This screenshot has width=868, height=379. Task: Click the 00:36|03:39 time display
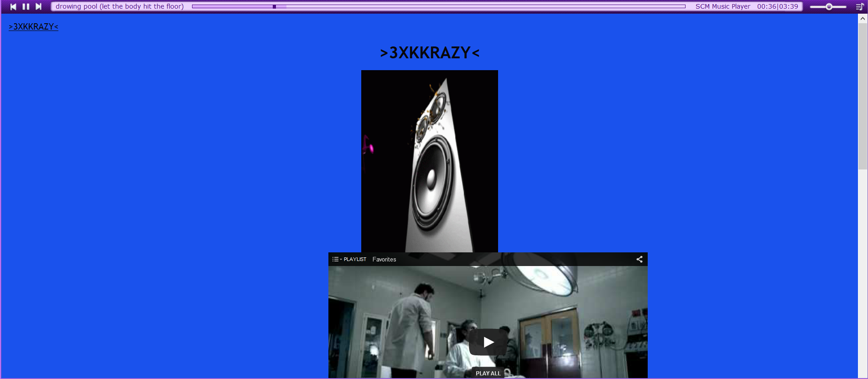click(777, 6)
